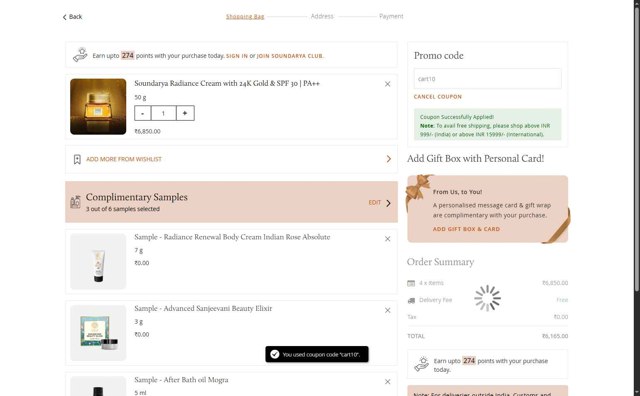Increase quantity with the plus button
The image size is (640, 396).
tap(185, 113)
